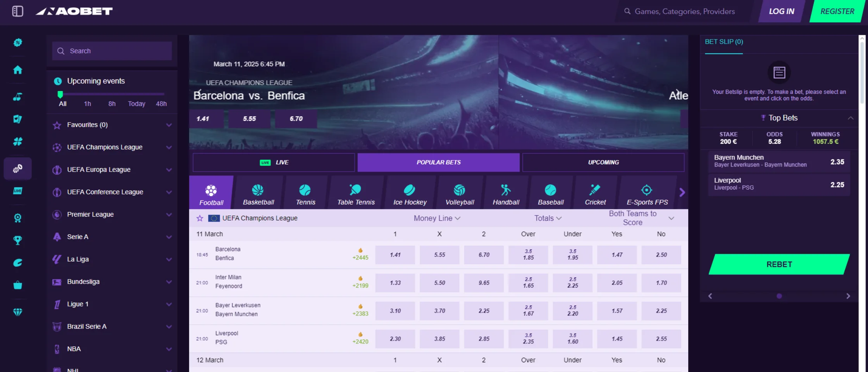Toggle the sidebar panel icon beside logo
868x372 pixels.
[x=17, y=11]
